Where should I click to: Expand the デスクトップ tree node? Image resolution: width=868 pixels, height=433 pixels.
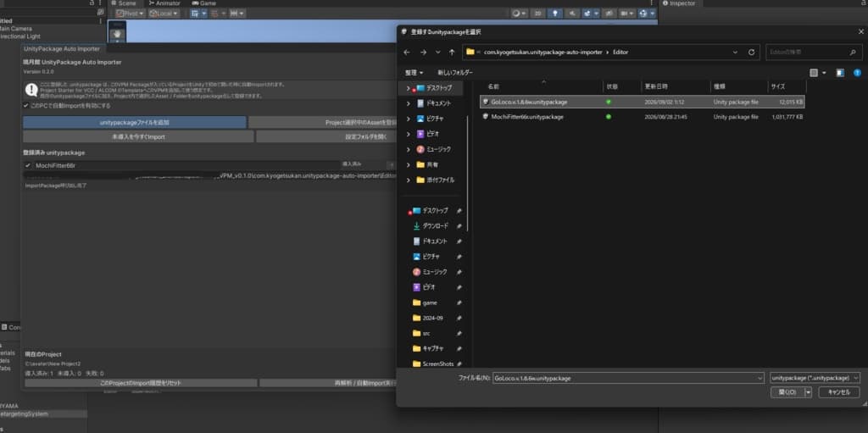[x=409, y=88]
